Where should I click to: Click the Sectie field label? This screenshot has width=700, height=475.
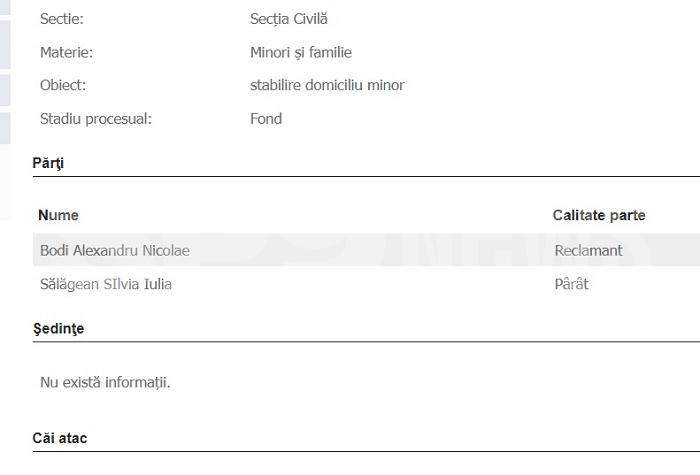coord(62,19)
